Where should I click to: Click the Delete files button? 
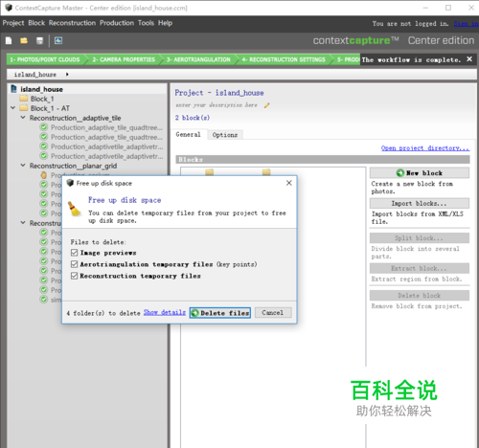(220, 313)
